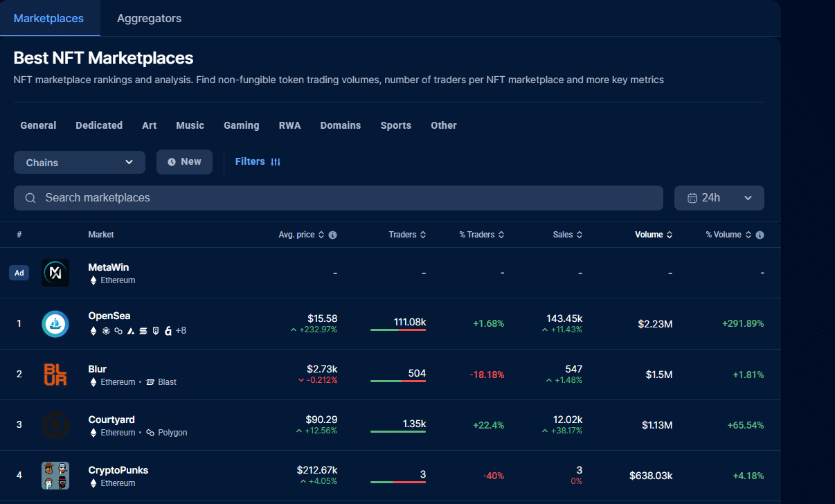Click the search magnifier icon
Image resolution: width=835 pixels, height=504 pixels.
point(30,198)
